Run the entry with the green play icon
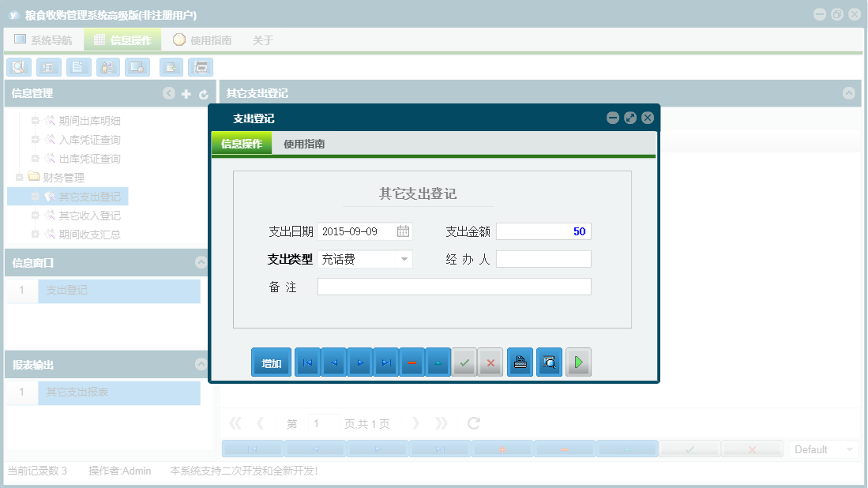 578,362
